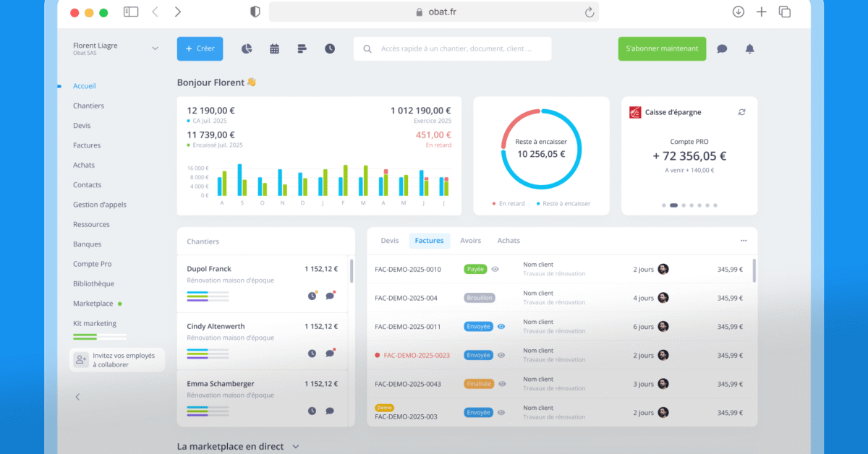Expand La marketplace en direct section
This screenshot has width=868, height=454.
coord(295,447)
